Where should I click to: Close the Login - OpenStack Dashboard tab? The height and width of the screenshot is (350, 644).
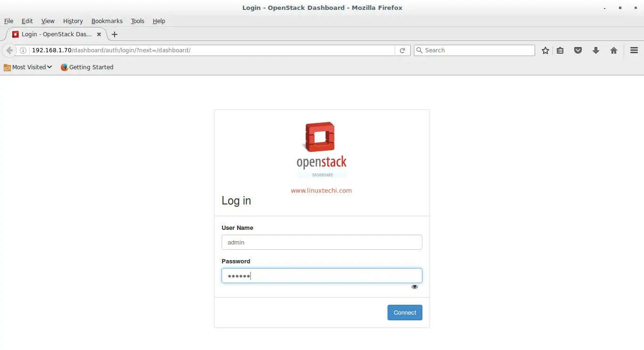pos(99,34)
